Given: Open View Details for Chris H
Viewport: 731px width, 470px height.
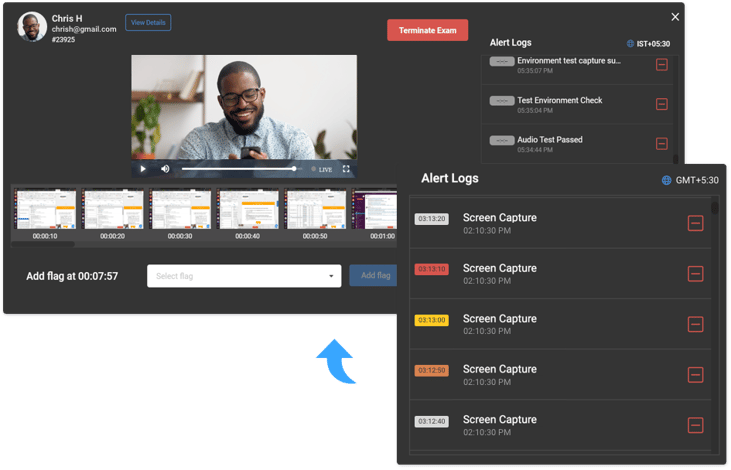Looking at the screenshot, I should [148, 22].
